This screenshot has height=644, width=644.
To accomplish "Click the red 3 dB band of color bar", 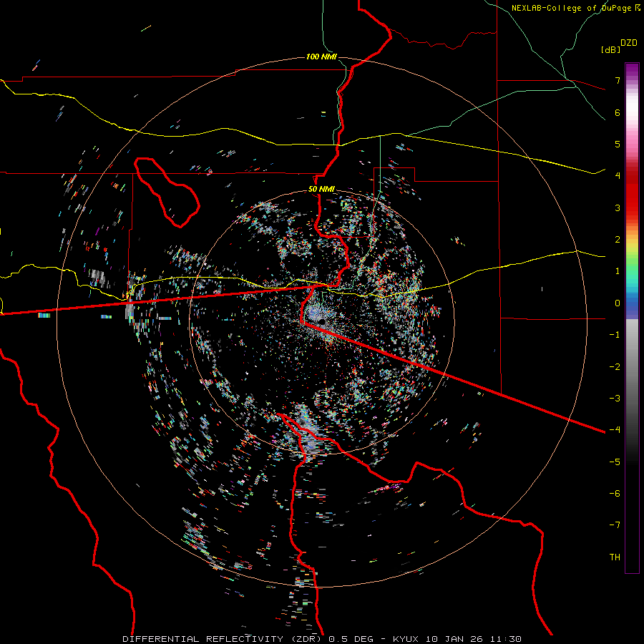I will click(x=632, y=201).
